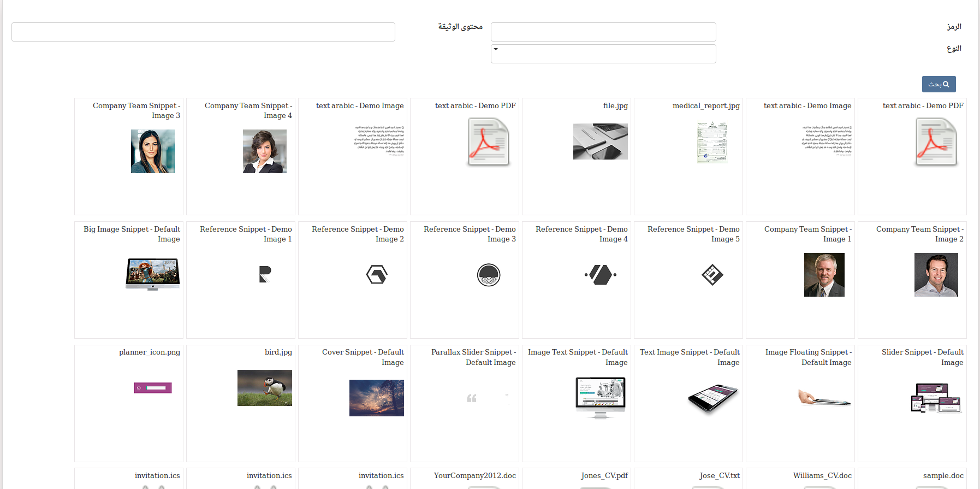Click Company Team Snippet Image 3 portrait
The width and height of the screenshot is (980, 489).
tap(153, 151)
